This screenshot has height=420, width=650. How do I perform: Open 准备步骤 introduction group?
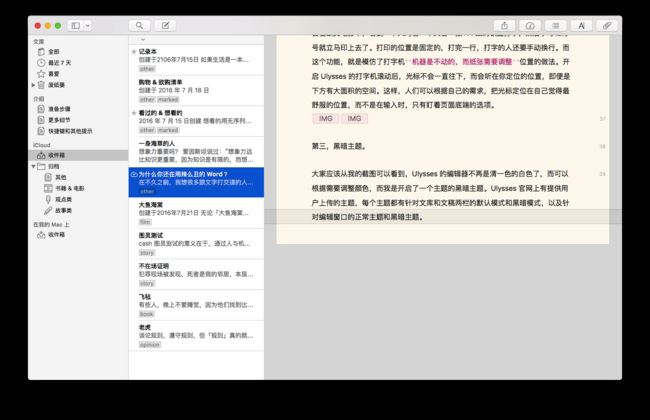click(x=59, y=109)
